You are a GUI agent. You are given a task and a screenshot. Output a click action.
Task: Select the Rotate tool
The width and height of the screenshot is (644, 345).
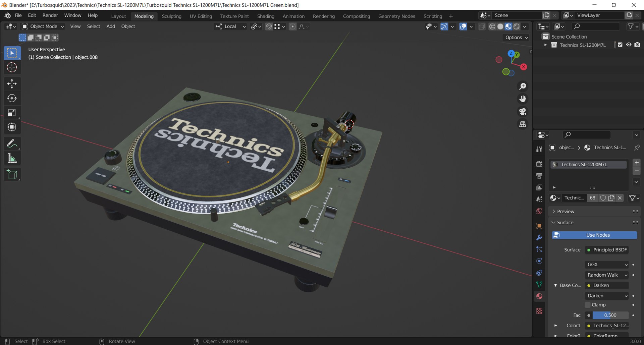coord(12,98)
